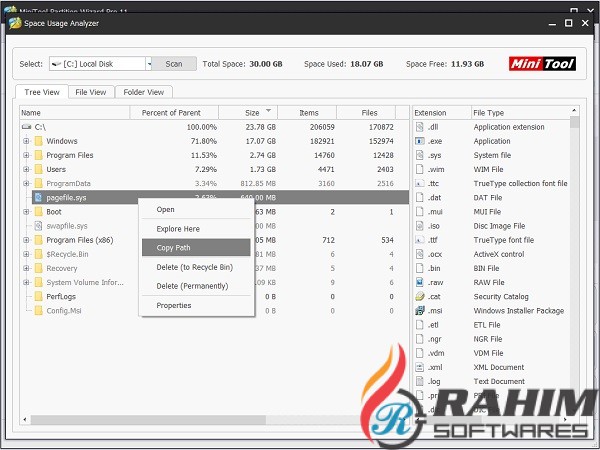Click the PerfLogs folder icon
The width and height of the screenshot is (600, 450).
38,297
